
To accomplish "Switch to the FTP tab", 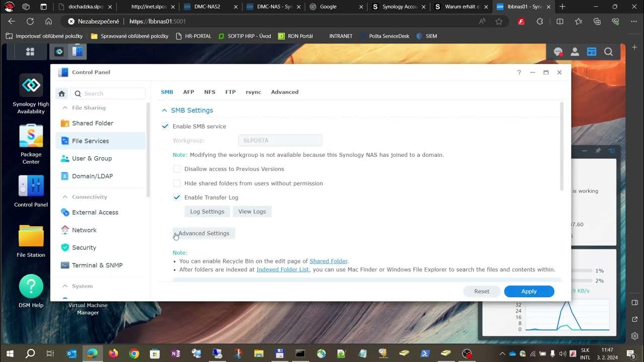I will 230,92.
